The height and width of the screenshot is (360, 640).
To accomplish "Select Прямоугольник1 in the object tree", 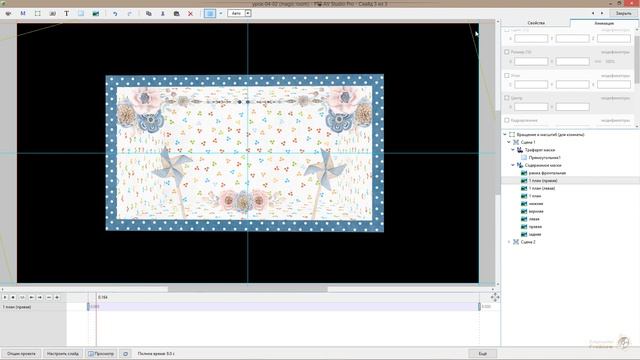I will tap(544, 158).
